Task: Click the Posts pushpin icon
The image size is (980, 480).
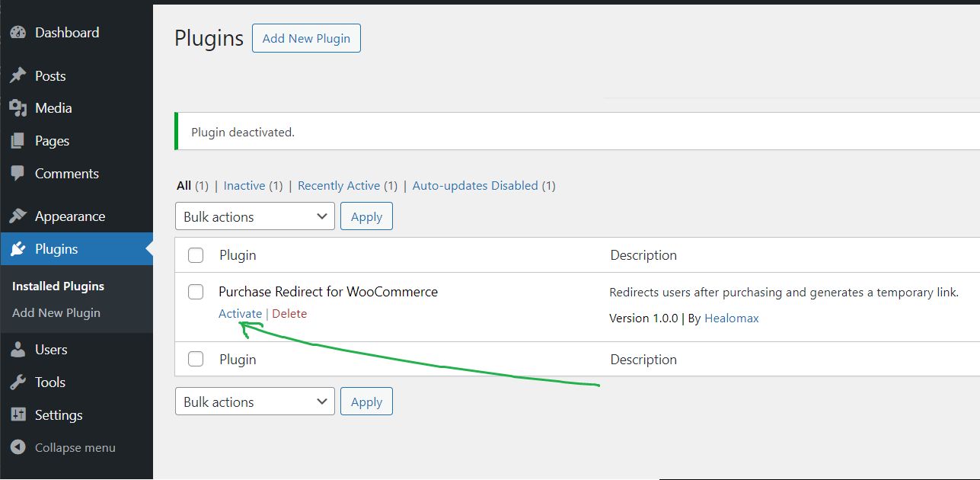Action: [x=18, y=76]
